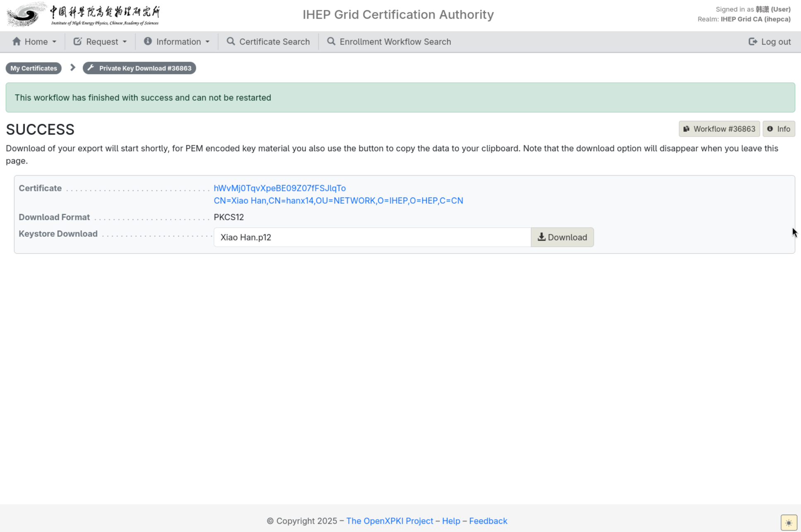
Task: Expand the Request dropdown menu
Action: click(x=100, y=42)
